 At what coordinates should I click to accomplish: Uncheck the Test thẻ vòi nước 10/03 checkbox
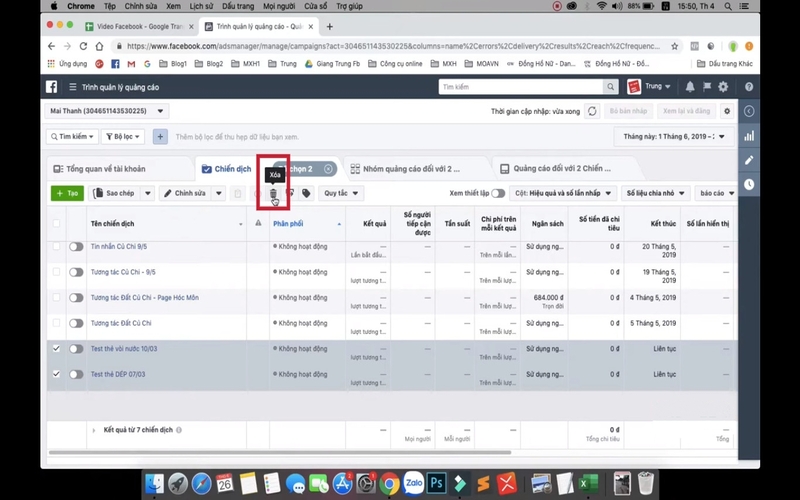point(56,349)
